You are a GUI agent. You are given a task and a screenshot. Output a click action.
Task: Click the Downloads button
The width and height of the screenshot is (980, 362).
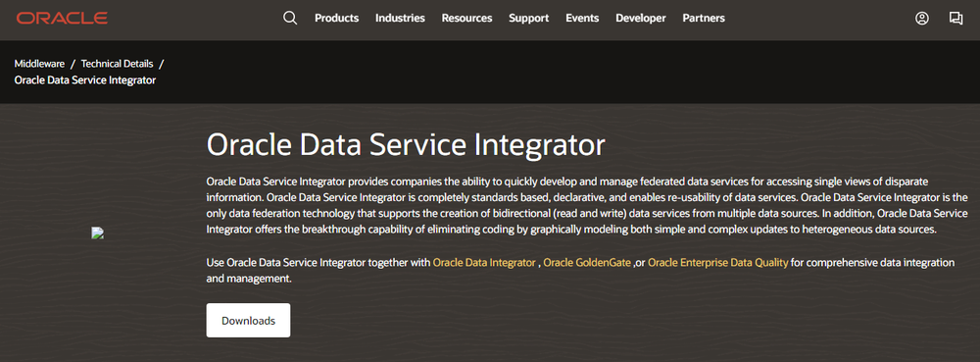click(248, 321)
